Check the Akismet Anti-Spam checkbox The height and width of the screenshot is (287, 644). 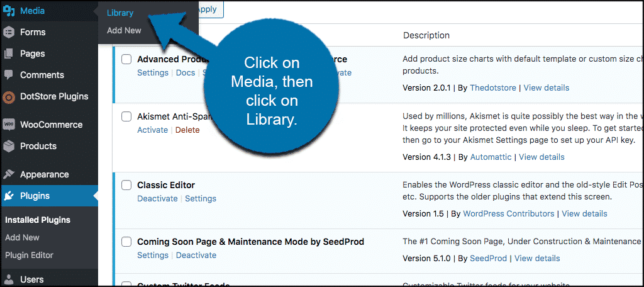pyautogui.click(x=126, y=117)
